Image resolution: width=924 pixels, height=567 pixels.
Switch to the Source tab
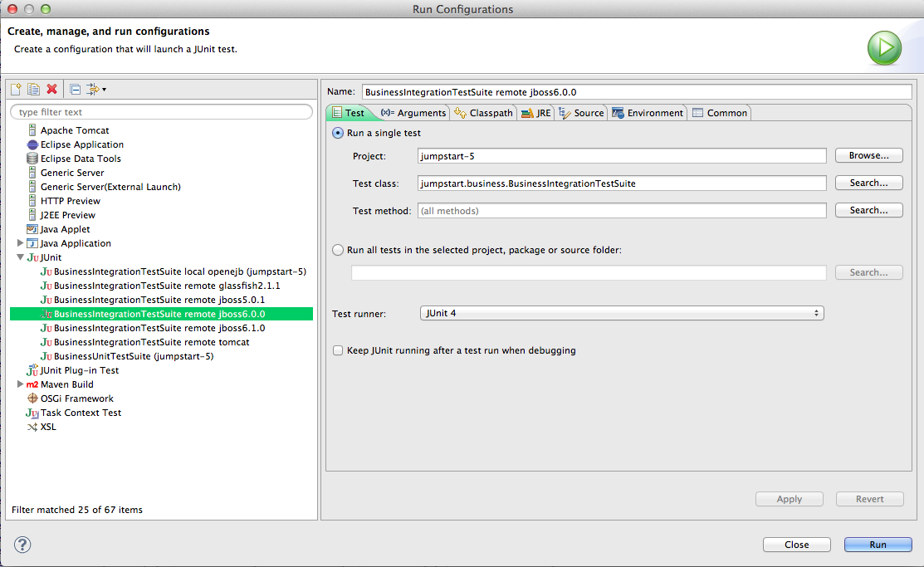581,113
